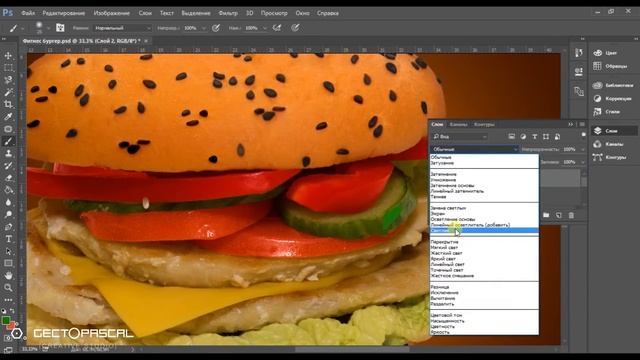Select the Move tool

(8, 56)
